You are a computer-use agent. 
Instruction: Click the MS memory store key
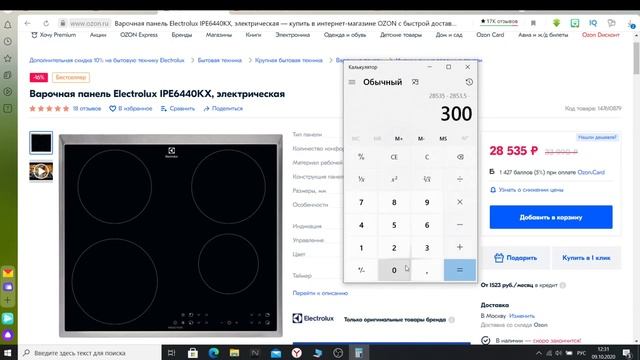(443, 139)
